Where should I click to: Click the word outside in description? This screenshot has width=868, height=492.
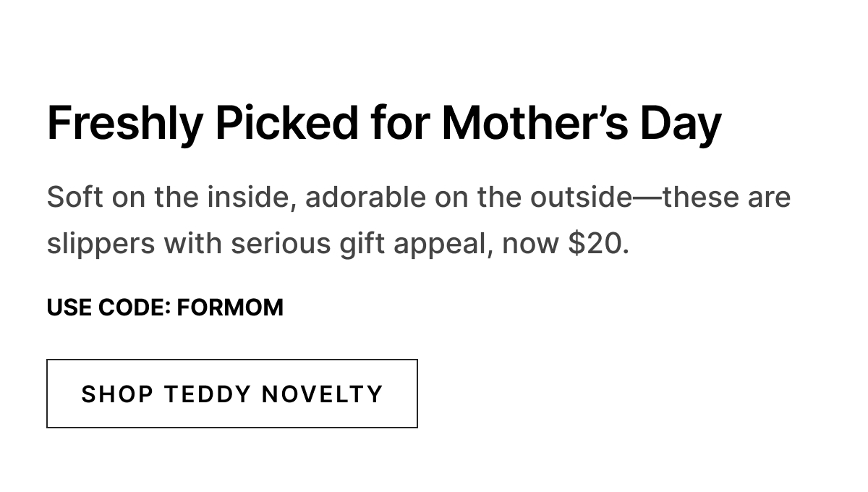pyautogui.click(x=581, y=198)
